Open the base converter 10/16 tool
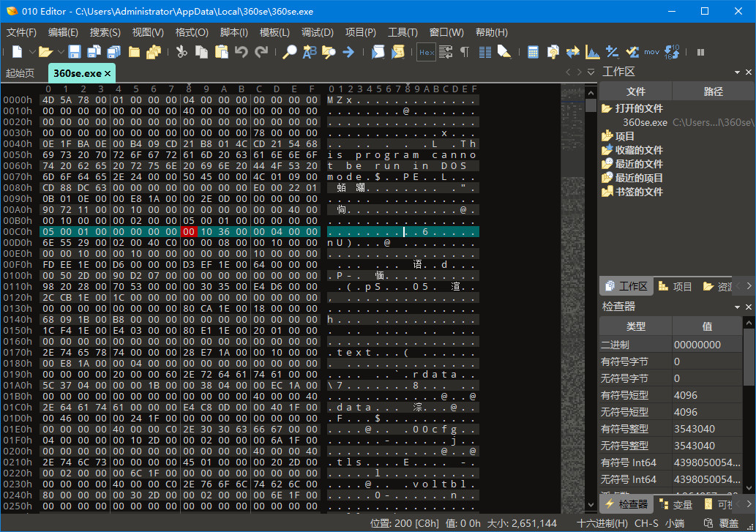 click(x=672, y=52)
